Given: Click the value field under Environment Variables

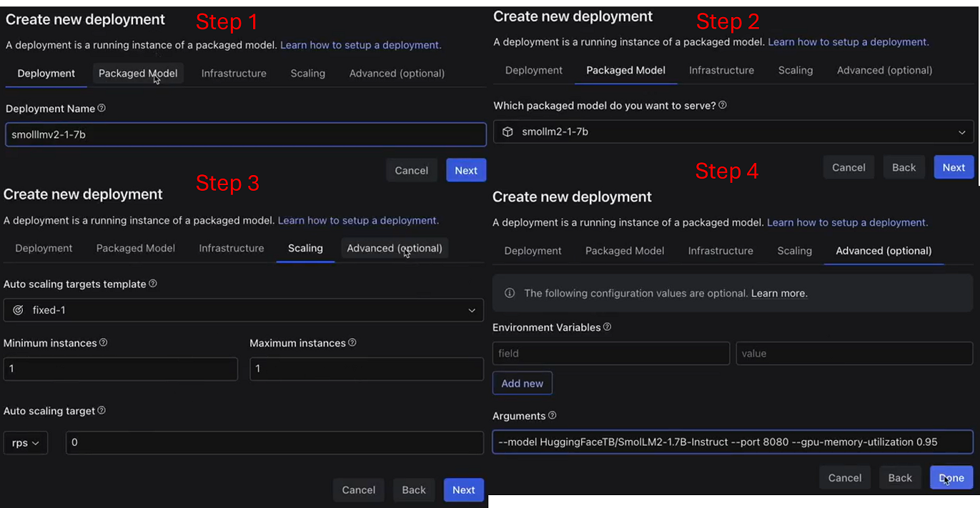Looking at the screenshot, I should (853, 353).
